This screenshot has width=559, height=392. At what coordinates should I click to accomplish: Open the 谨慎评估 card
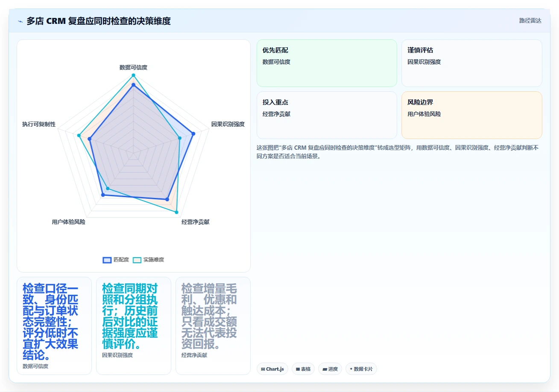(x=472, y=63)
